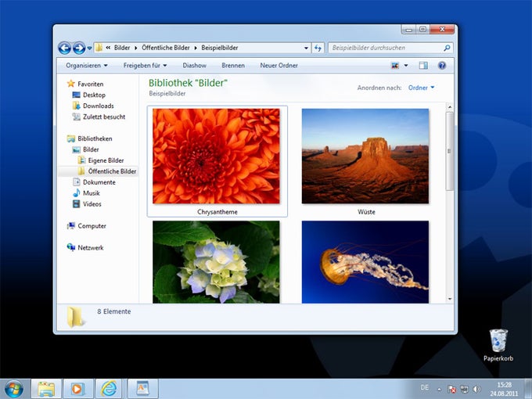Open the Dokumente library

pos(99,182)
